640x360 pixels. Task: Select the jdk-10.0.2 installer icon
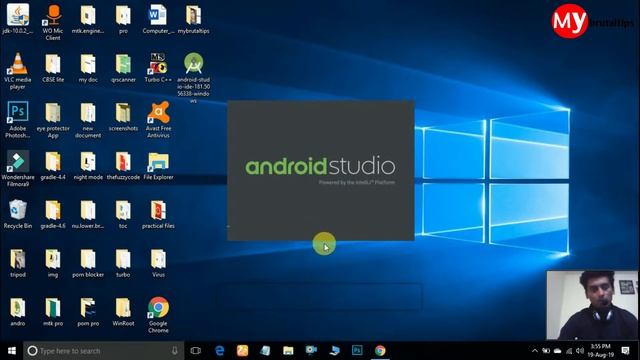click(18, 19)
